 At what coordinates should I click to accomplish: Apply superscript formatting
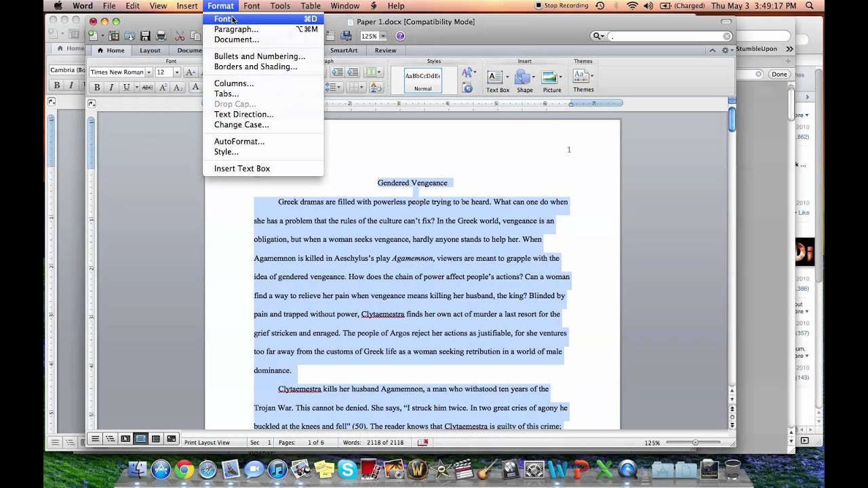pos(162,87)
